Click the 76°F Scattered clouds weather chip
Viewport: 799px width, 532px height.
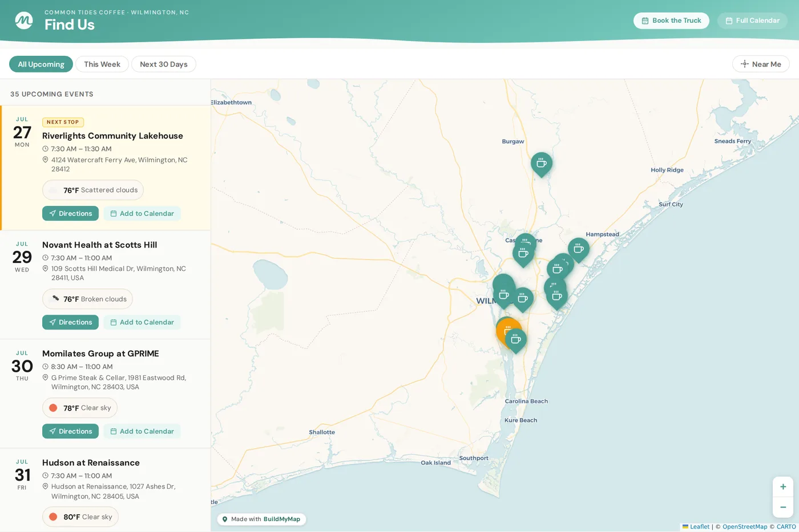(x=93, y=190)
